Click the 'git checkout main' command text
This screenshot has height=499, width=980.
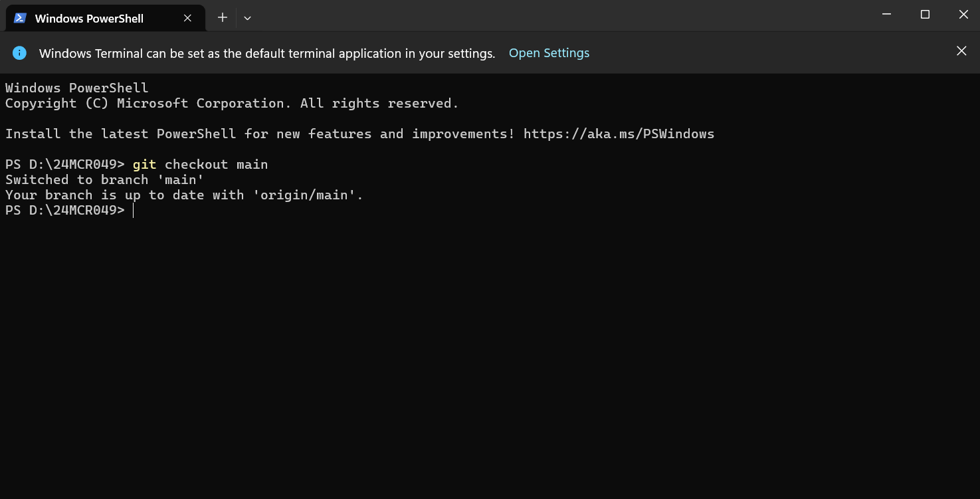(x=200, y=164)
